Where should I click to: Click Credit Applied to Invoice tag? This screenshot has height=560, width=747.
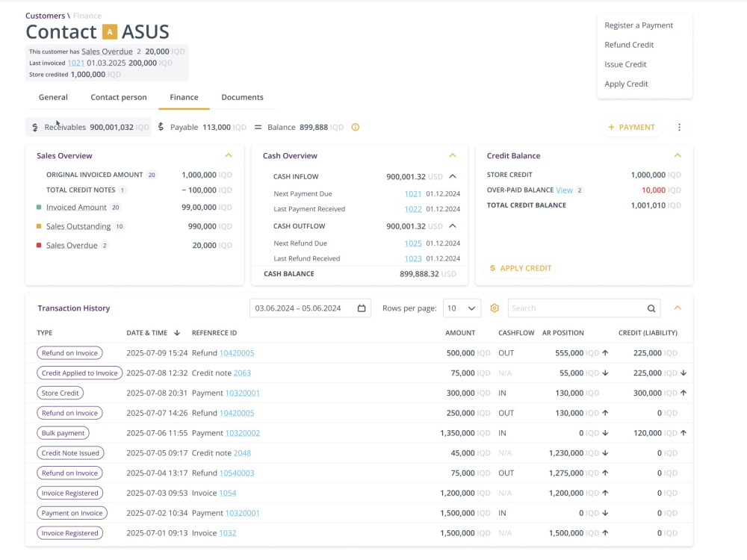pyautogui.click(x=80, y=373)
